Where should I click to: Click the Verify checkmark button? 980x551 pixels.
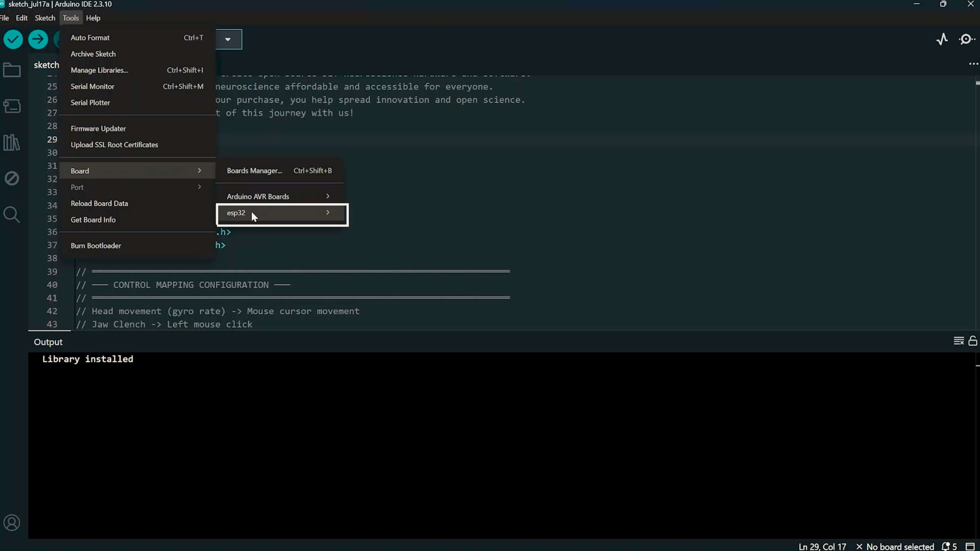pyautogui.click(x=13, y=40)
